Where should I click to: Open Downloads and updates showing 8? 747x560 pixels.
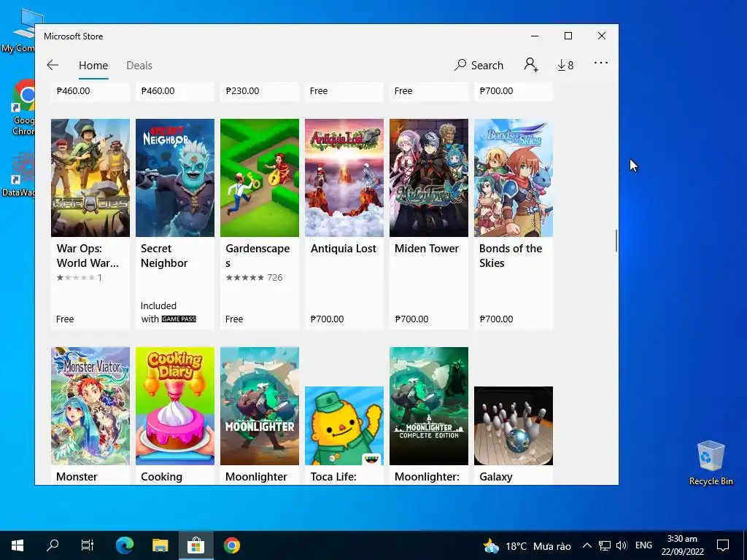(x=565, y=65)
